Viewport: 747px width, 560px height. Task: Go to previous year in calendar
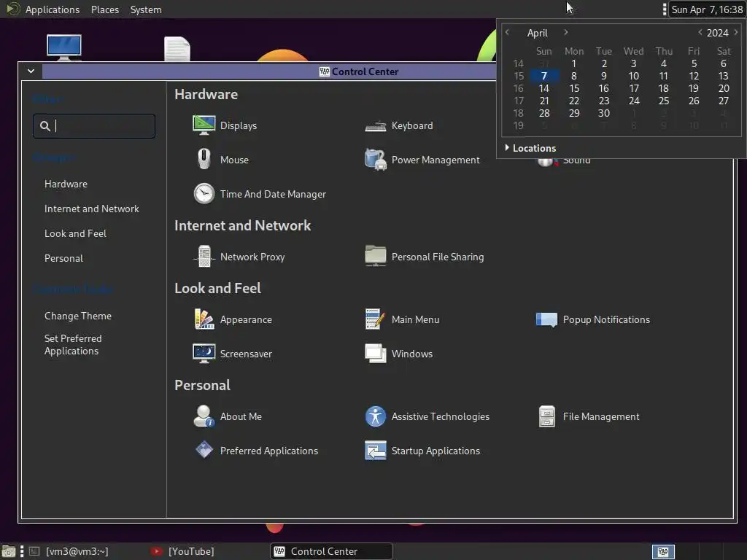click(x=700, y=32)
